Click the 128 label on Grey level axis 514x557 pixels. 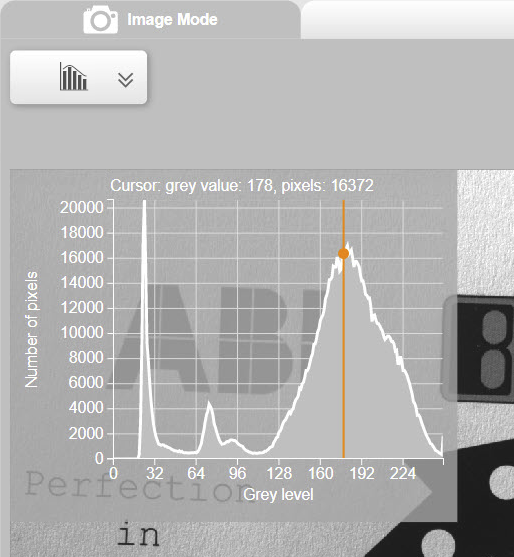pyautogui.click(x=279, y=474)
